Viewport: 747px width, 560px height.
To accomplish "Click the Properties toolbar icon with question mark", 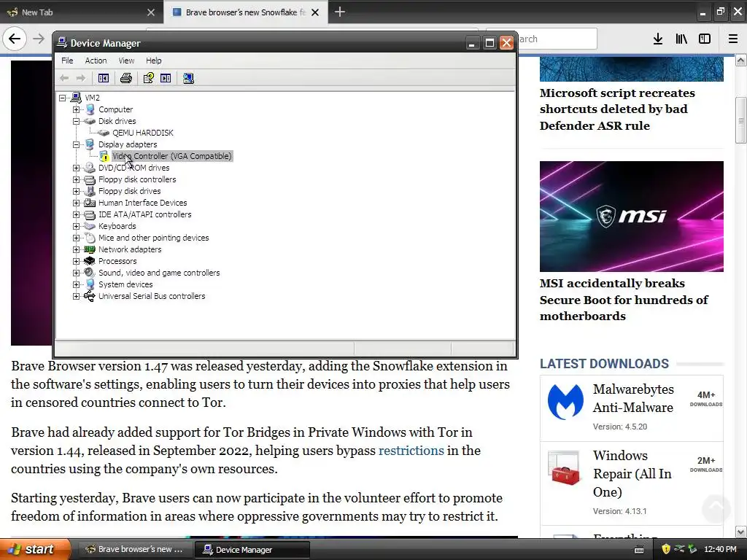I will tap(149, 78).
